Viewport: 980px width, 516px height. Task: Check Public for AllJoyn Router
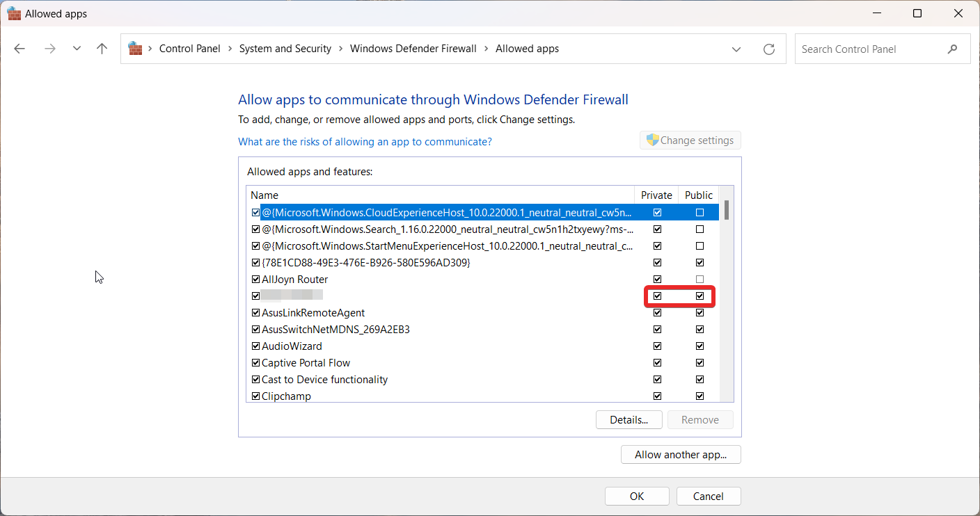click(700, 280)
